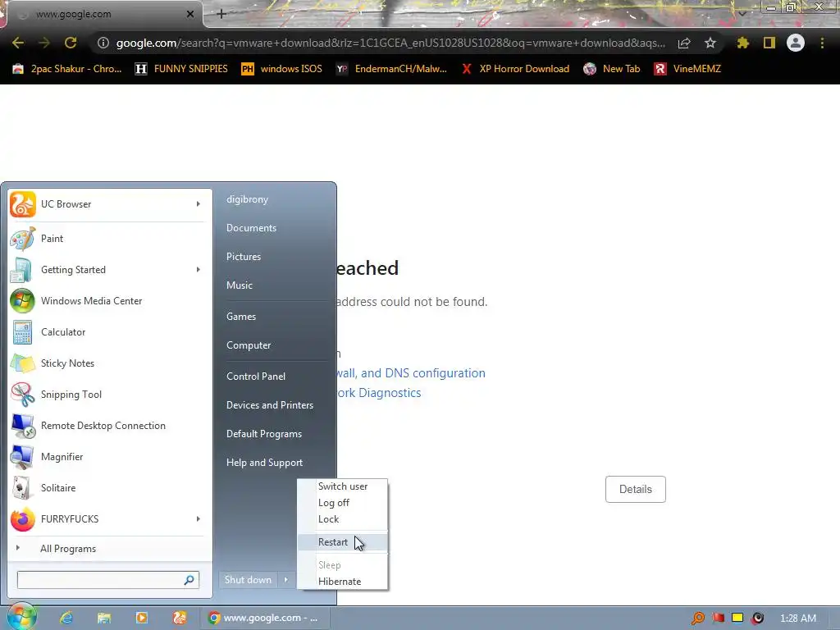Click the share page icon
This screenshot has width=840, height=630.
point(684,43)
